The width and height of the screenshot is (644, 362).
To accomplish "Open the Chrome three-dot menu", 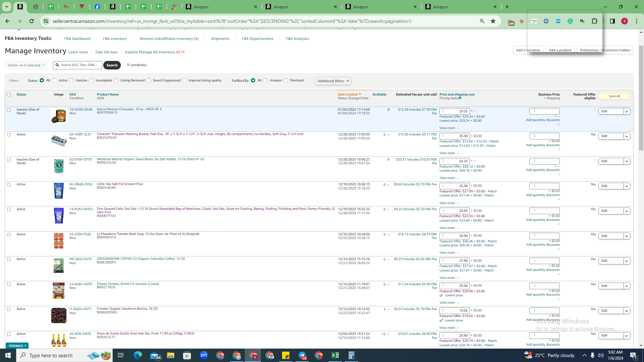I will (x=637, y=21).
